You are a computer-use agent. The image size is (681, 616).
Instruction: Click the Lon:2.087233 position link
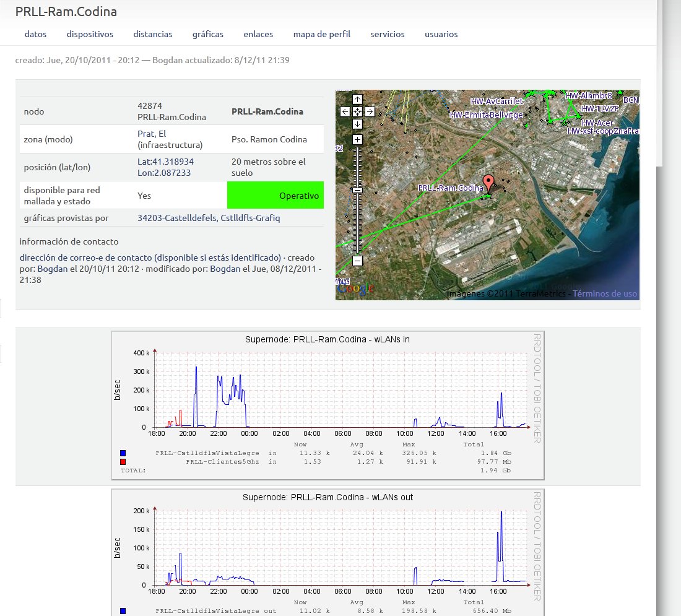click(164, 173)
